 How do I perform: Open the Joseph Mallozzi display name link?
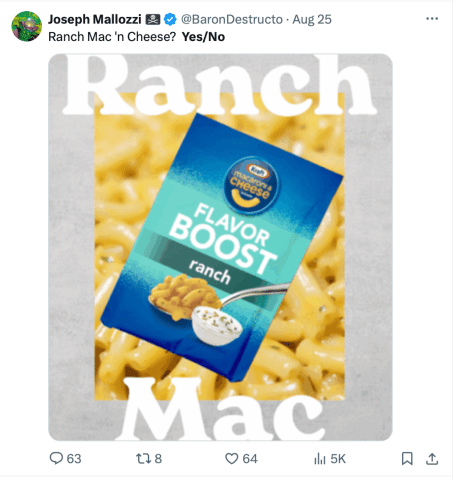pyautogui.click(x=95, y=20)
